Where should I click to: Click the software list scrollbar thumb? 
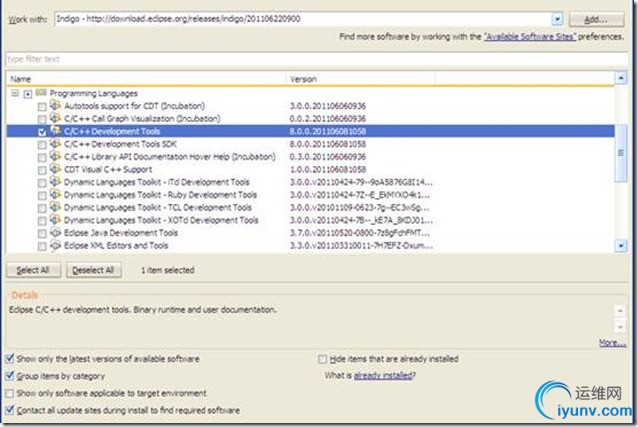coord(621,153)
